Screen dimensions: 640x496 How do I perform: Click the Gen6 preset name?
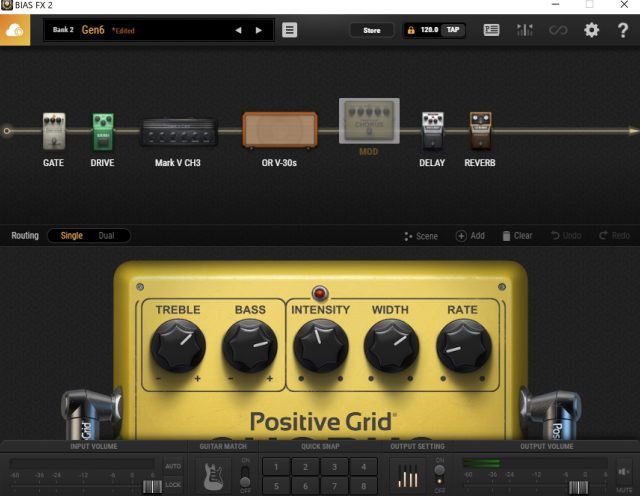point(93,30)
